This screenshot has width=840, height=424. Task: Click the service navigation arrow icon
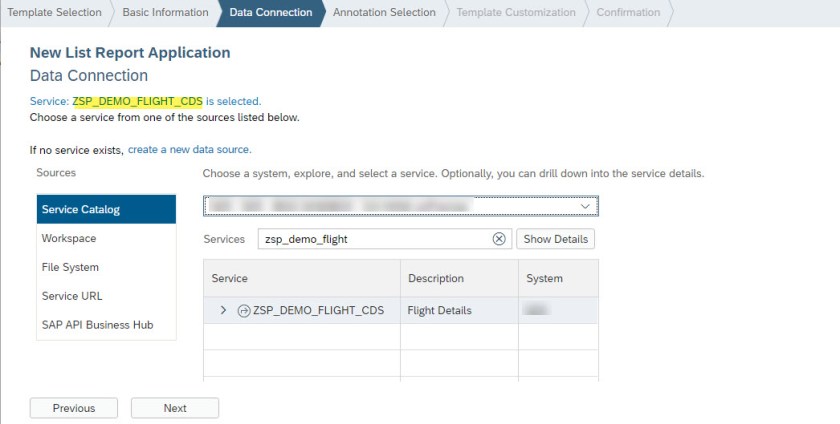click(244, 311)
